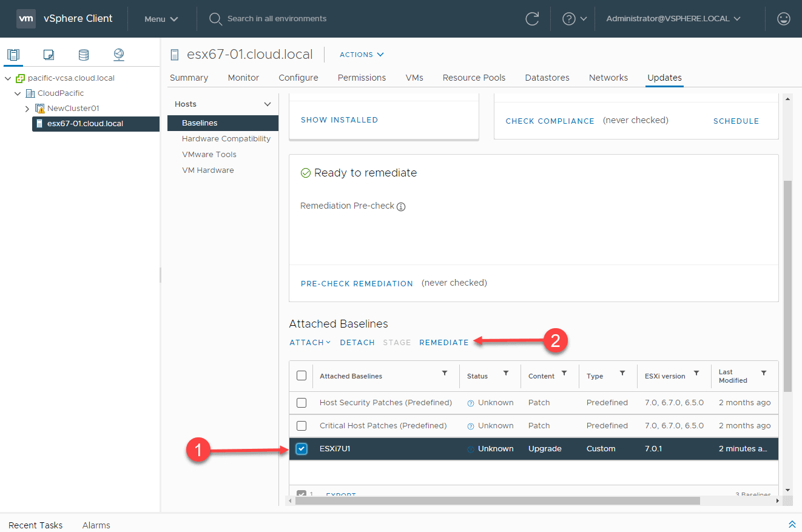Viewport: 802px width, 532px height.
Task: Check the Critical Host Patches checkbox
Action: click(x=302, y=426)
